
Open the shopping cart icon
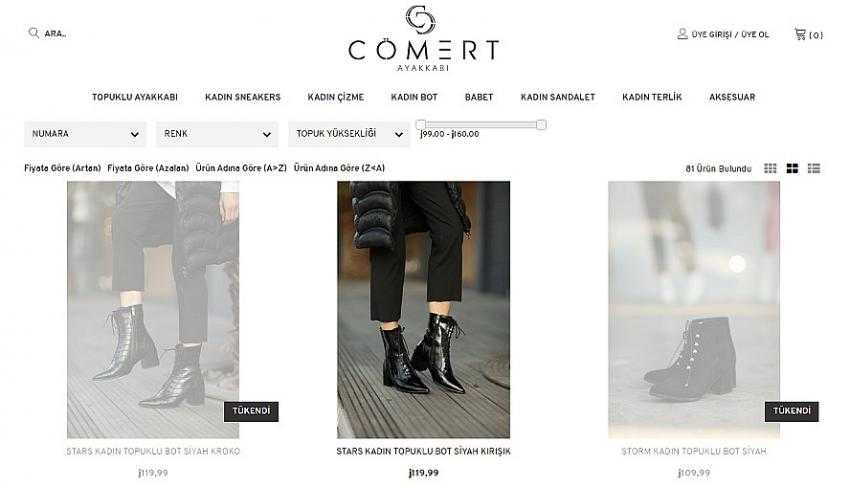[800, 34]
